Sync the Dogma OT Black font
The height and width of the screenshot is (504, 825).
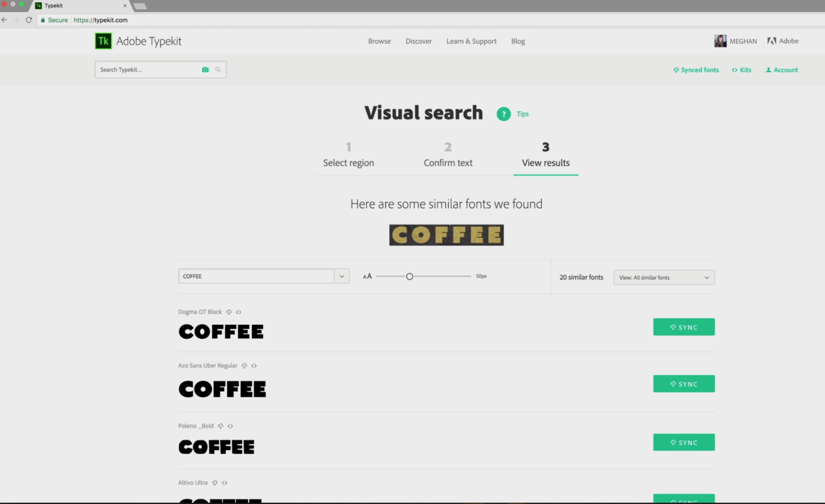(x=684, y=327)
